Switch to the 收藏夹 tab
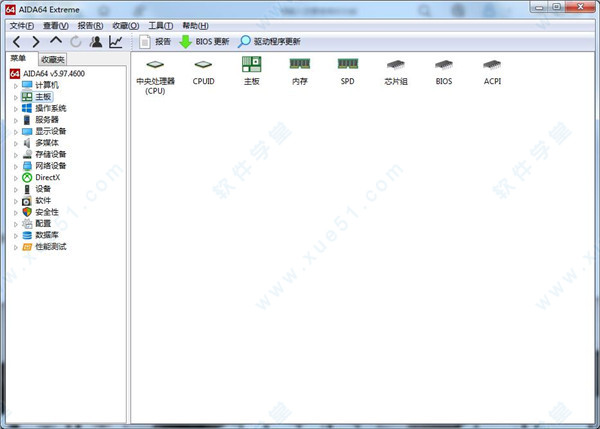 click(52, 59)
